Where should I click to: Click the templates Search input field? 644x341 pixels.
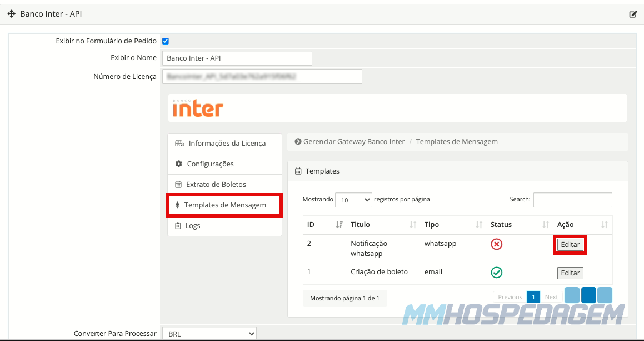coord(572,200)
